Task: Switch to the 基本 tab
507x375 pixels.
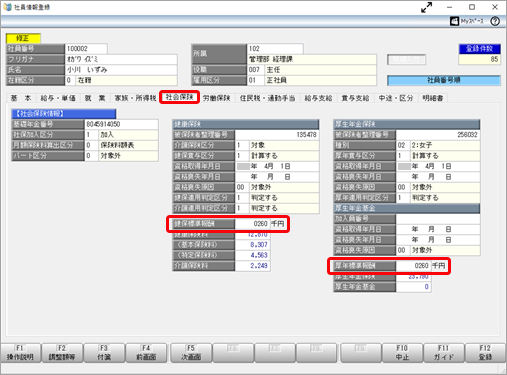Action: pos(21,98)
